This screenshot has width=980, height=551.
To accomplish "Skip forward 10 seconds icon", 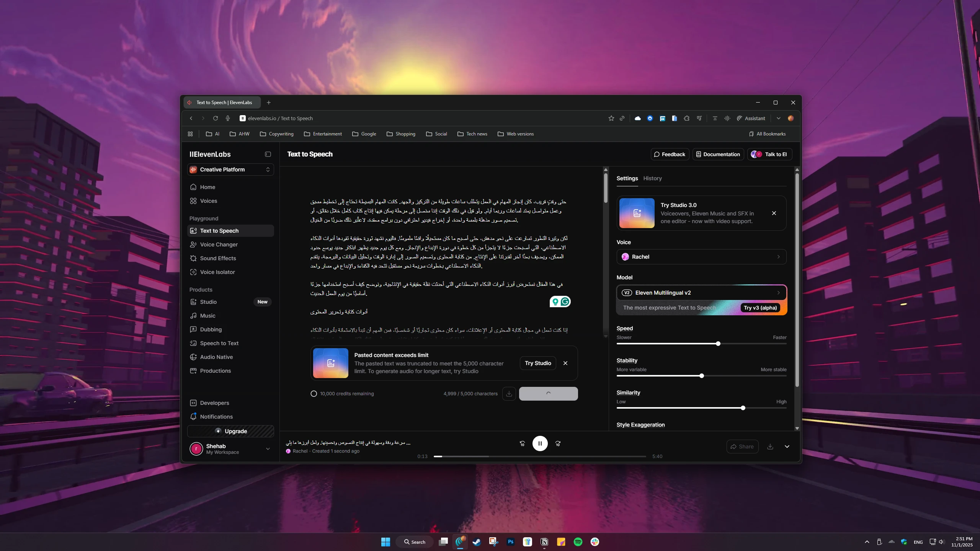I will 558,443.
